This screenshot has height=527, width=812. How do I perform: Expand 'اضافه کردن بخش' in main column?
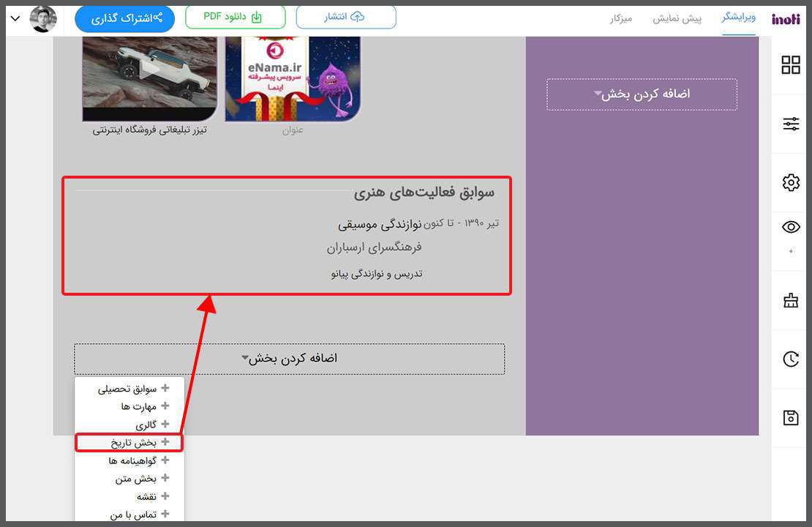click(289, 359)
